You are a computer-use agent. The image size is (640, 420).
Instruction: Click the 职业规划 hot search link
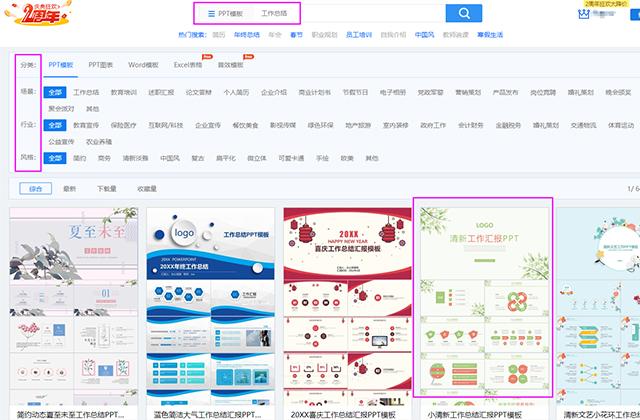click(324, 35)
